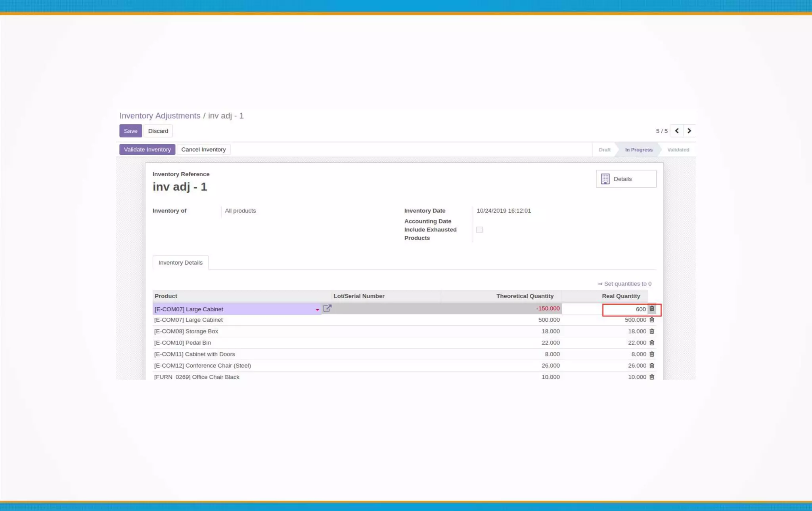Click Inventory Adjustments breadcrumb
The image size is (812, 511).
(160, 116)
